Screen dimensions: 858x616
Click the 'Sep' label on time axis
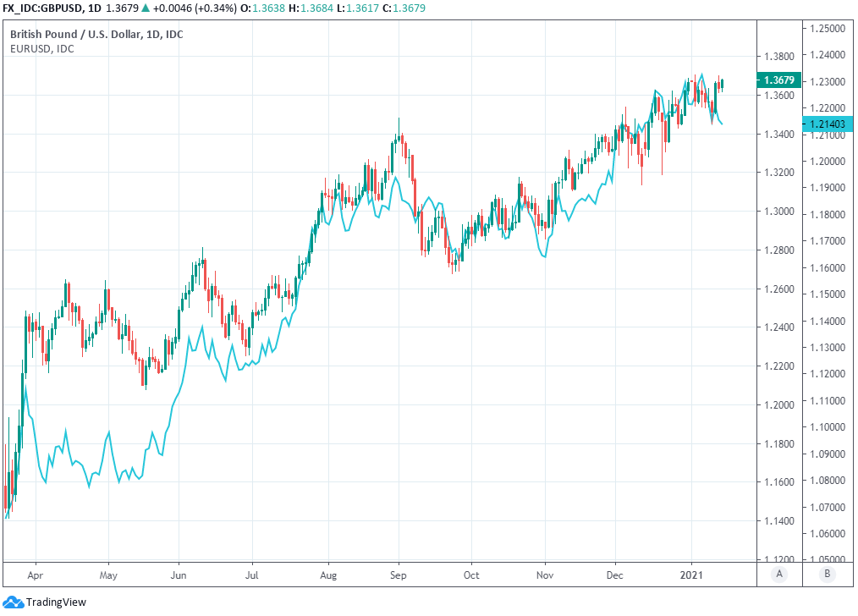coord(399,575)
